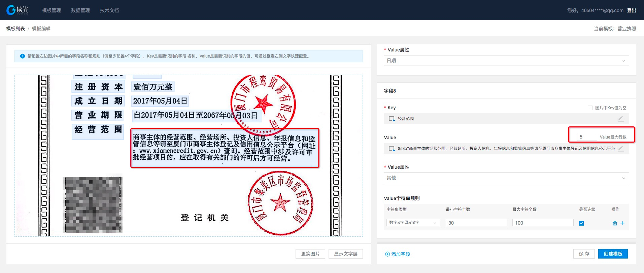Focus the Value最大行数 input
644x273 pixels.
(x=587, y=137)
